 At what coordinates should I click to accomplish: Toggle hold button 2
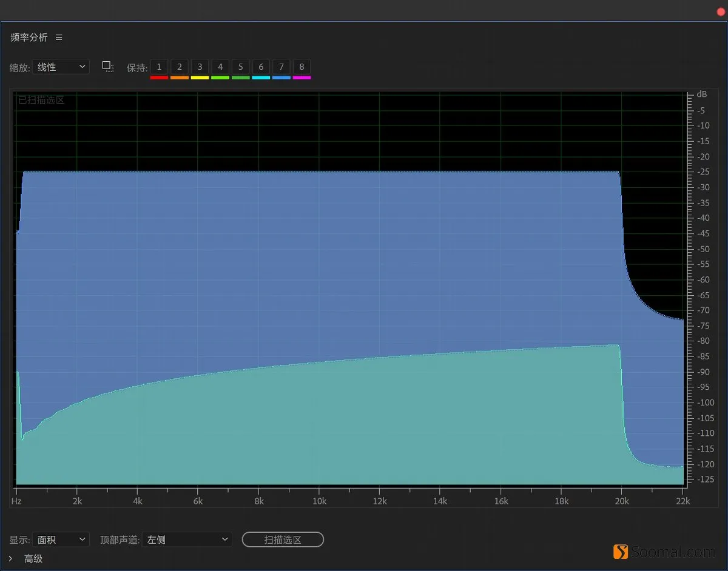point(180,67)
